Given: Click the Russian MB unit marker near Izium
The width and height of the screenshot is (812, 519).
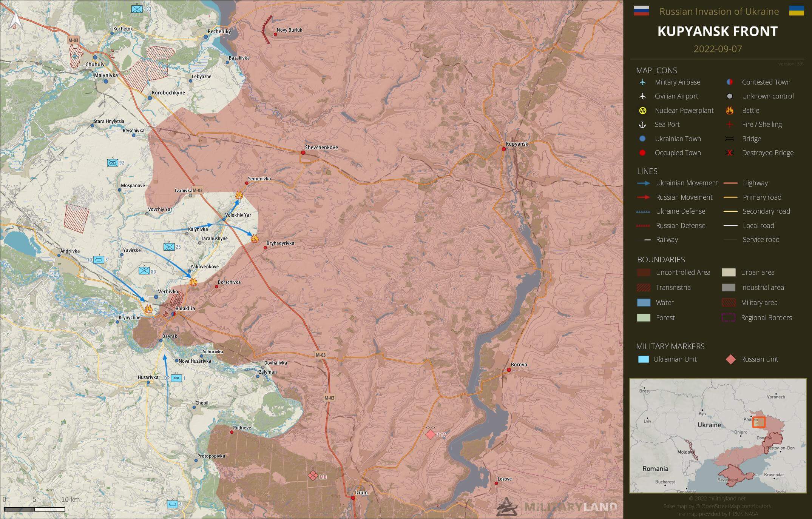Looking at the screenshot, I should [x=313, y=476].
